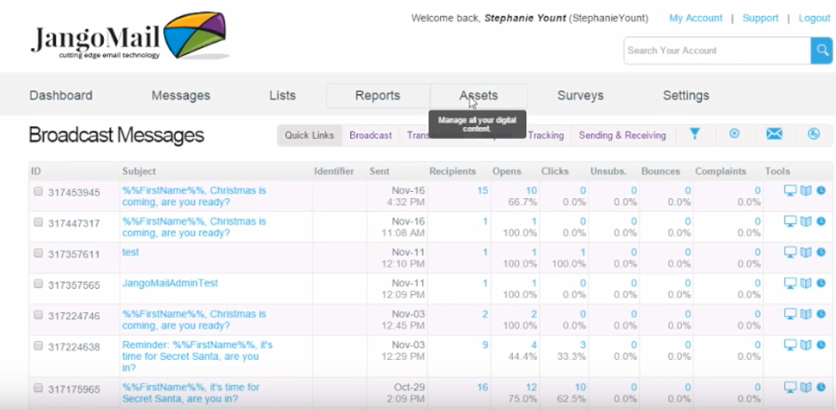The image size is (836, 410).
Task: Click monitor icon for message 317224746
Action: 790,315
